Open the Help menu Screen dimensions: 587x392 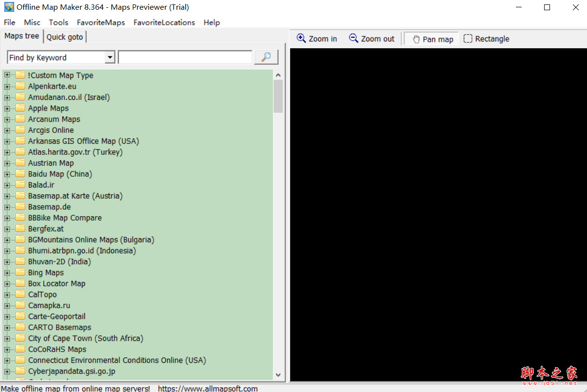(211, 22)
